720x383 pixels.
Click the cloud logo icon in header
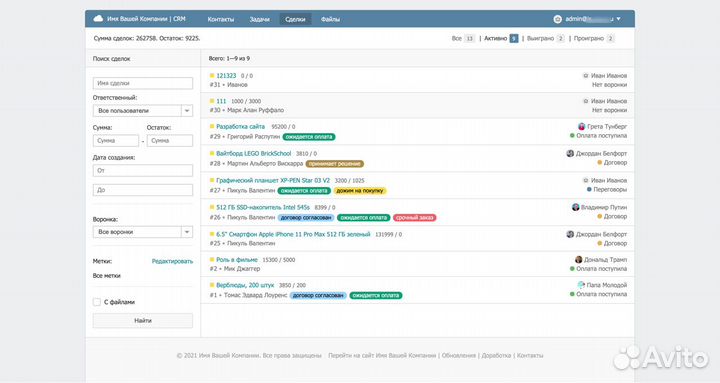point(98,19)
